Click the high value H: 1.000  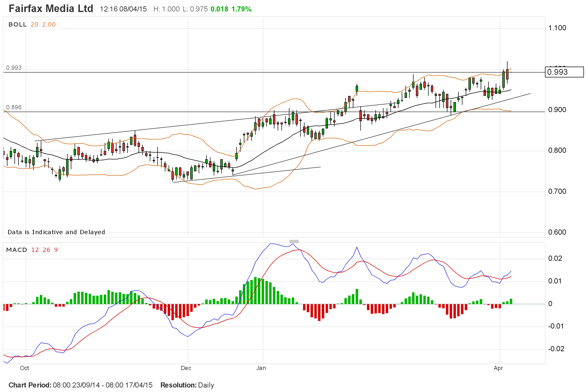pyautogui.click(x=167, y=9)
